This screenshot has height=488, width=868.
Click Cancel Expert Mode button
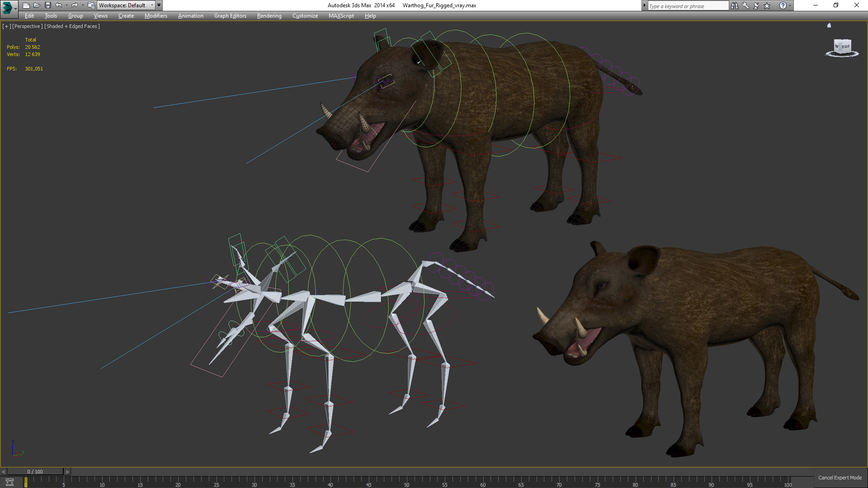tap(840, 478)
